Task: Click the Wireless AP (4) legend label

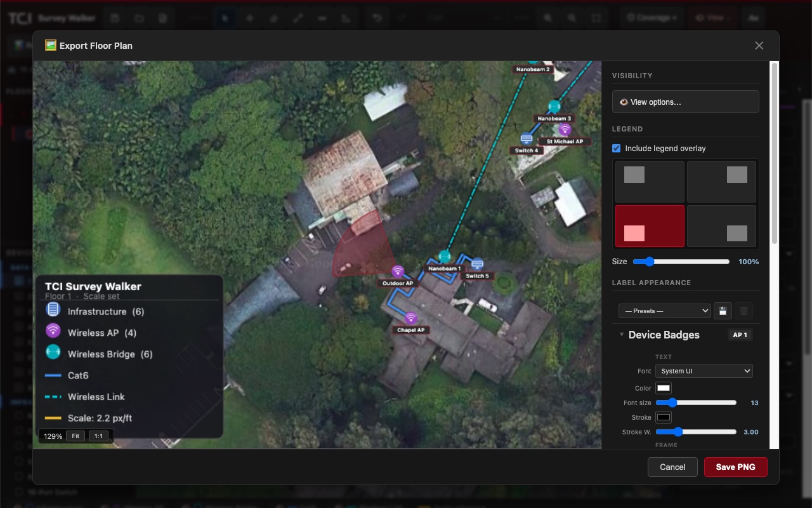Action: 102,333
